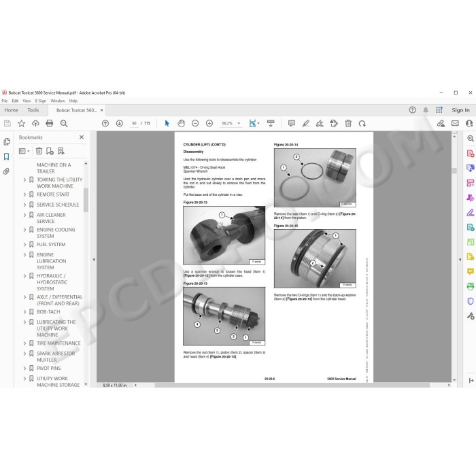476x476 pixels.
Task: Print the document with printer icon
Action: point(50,123)
